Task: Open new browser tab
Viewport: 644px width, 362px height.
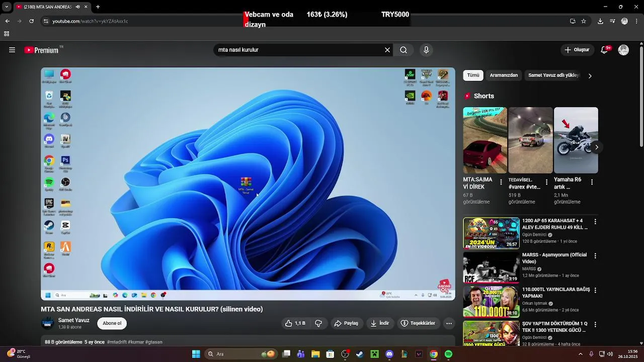Action: click(98, 7)
